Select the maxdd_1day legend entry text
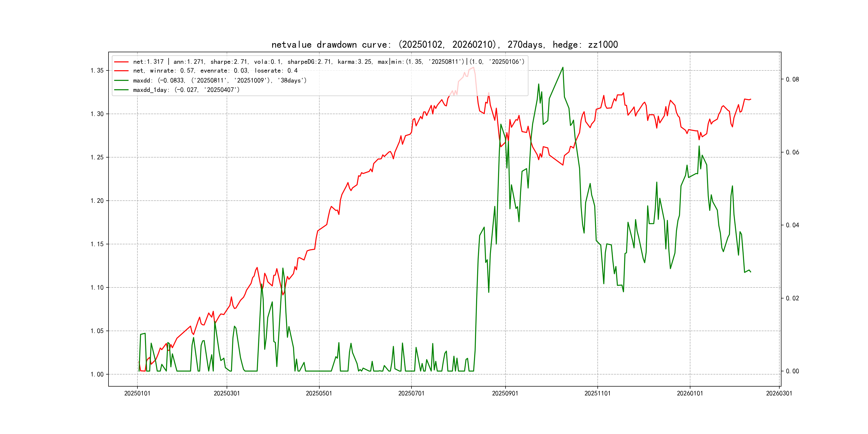 (186, 90)
